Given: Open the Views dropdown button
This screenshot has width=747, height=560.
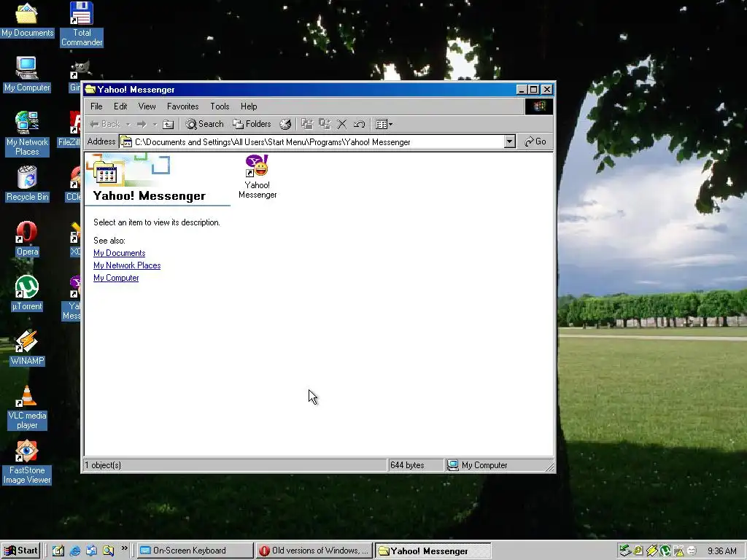Looking at the screenshot, I should [x=384, y=124].
